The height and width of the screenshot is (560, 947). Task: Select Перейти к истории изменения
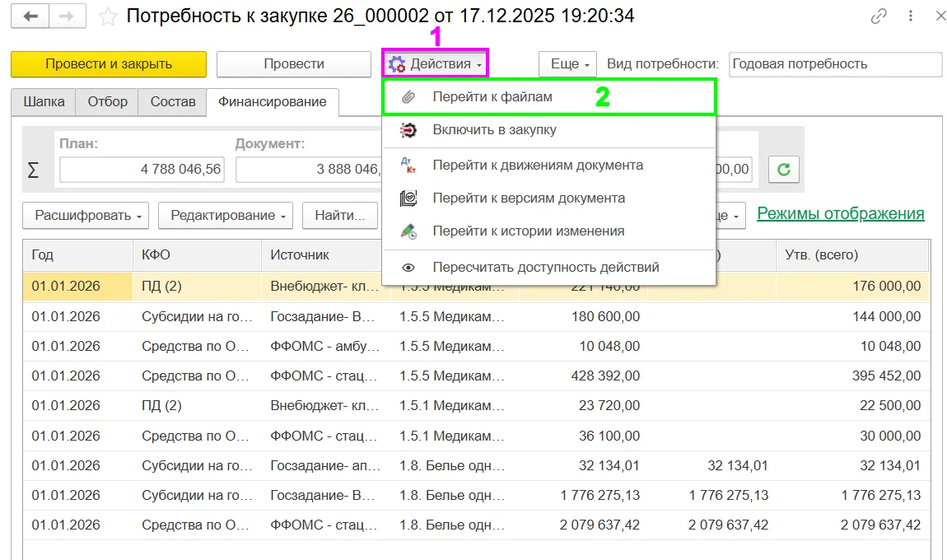click(548, 231)
